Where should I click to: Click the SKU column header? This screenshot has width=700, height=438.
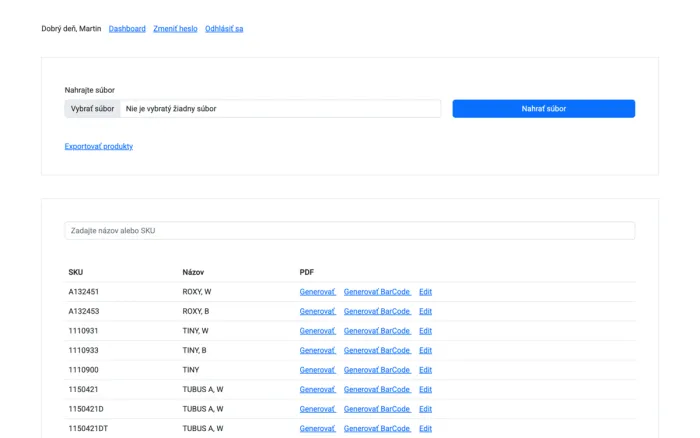[75, 272]
